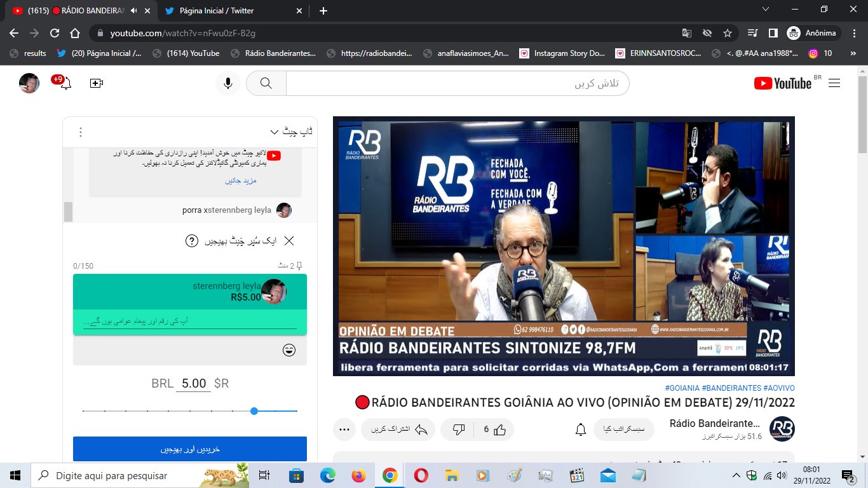
Task: Click third-party cookies blocked eye icon
Action: tap(707, 33)
